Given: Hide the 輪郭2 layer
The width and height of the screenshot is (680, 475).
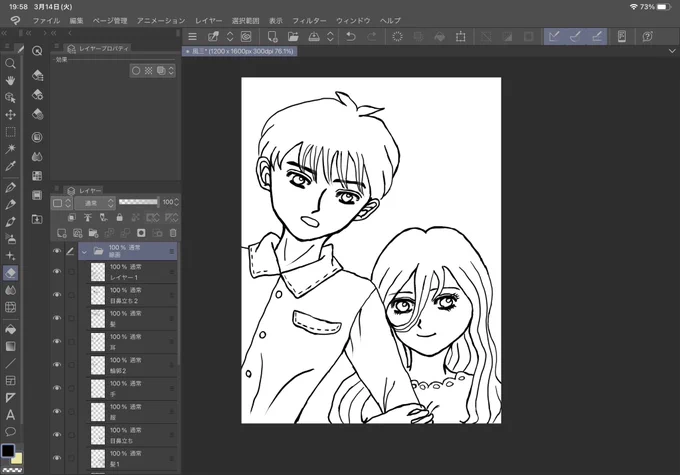Looking at the screenshot, I should coord(57,365).
